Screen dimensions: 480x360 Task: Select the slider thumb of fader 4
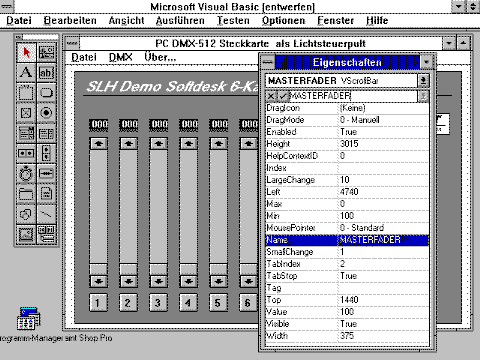pos(188,269)
